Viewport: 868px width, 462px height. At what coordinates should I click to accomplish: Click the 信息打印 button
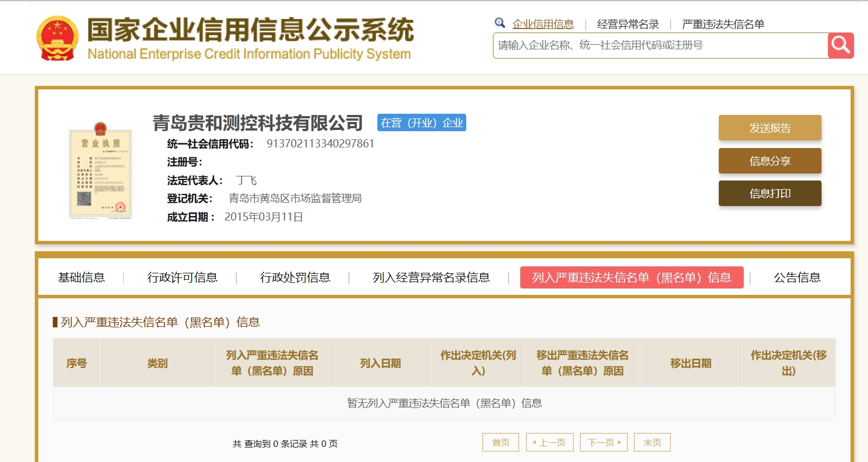[x=770, y=193]
